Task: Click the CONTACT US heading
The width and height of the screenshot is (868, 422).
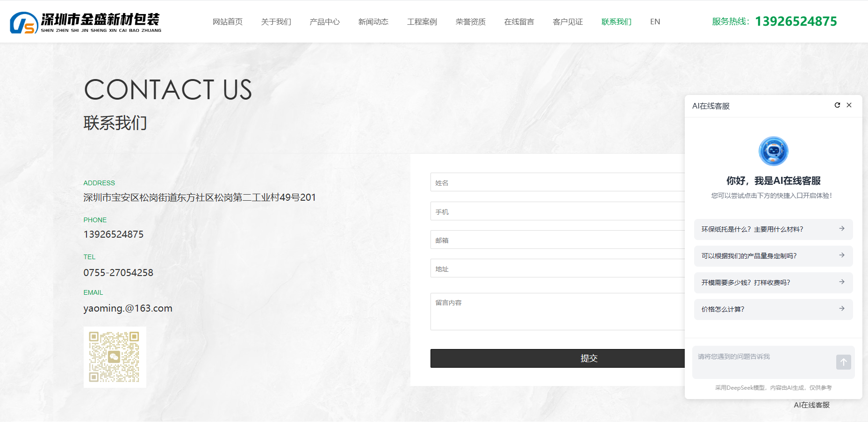Action: pos(168,90)
